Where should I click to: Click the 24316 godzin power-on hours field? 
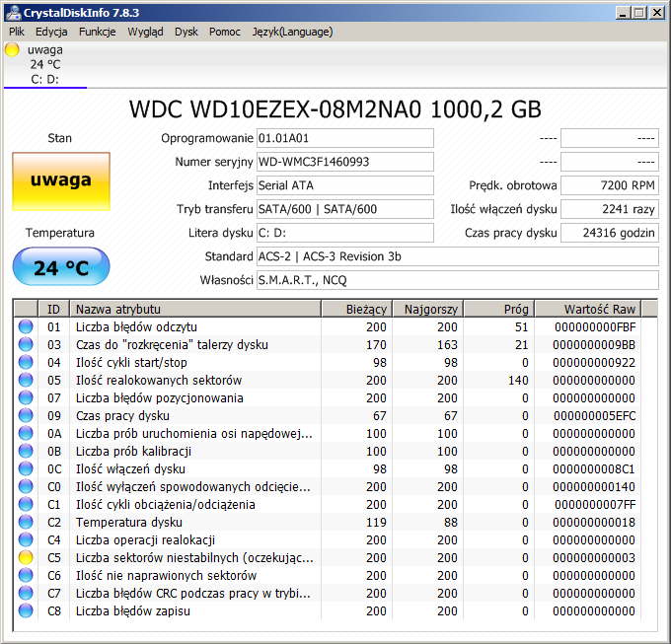tap(610, 233)
